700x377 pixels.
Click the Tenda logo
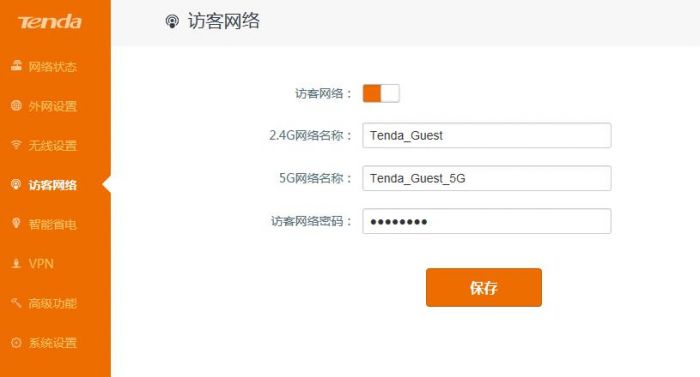pos(50,21)
